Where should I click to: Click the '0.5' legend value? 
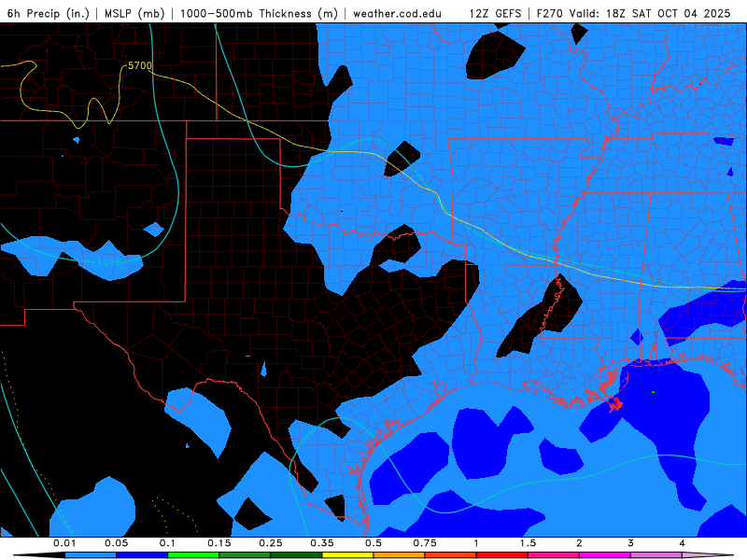click(x=373, y=543)
